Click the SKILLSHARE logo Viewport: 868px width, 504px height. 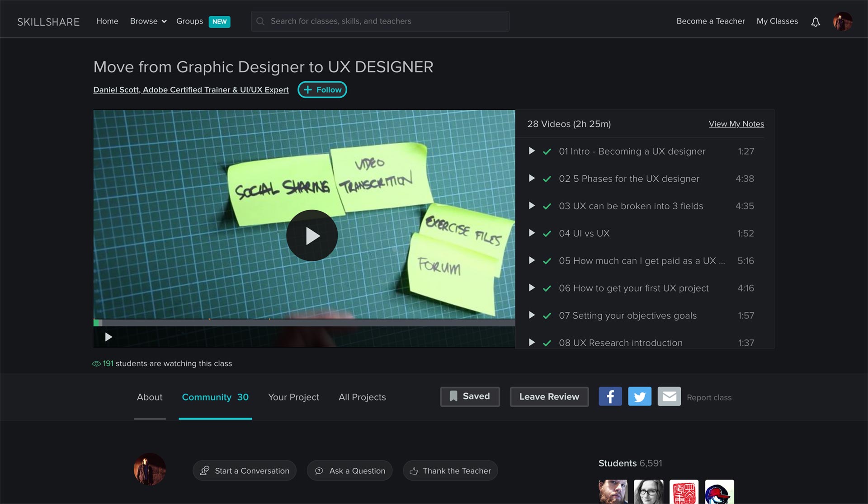[x=48, y=22]
